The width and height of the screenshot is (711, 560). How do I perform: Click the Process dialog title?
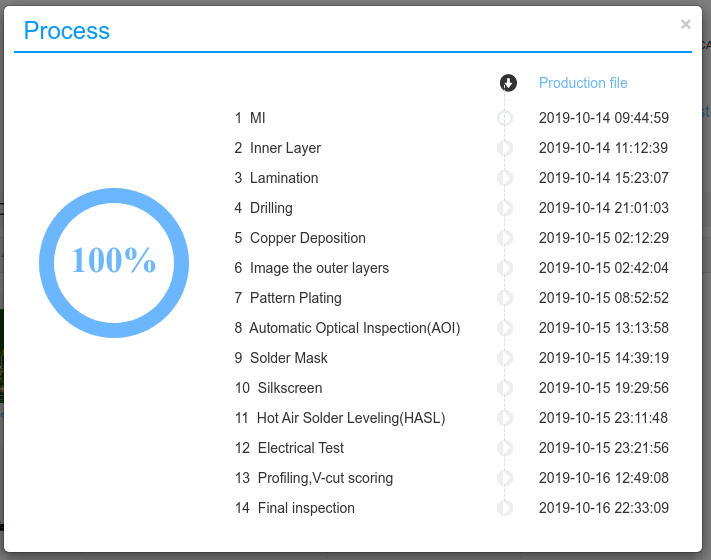67,30
